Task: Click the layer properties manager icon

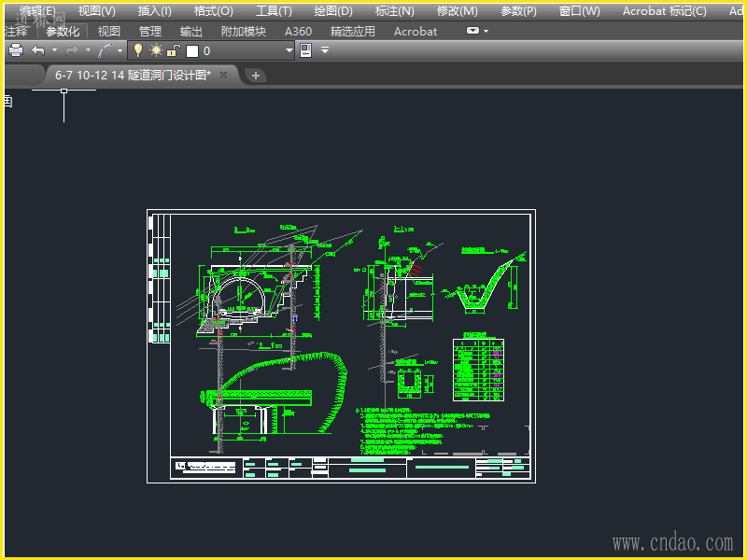Action: [305, 50]
